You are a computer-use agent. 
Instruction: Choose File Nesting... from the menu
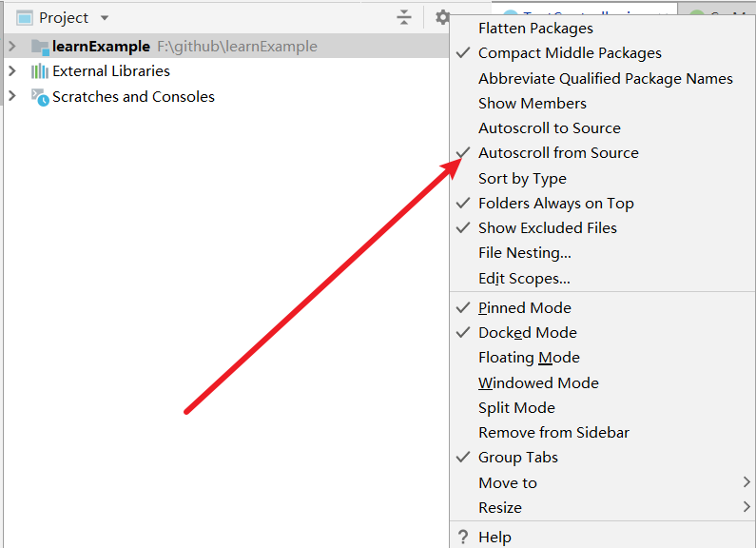click(524, 253)
